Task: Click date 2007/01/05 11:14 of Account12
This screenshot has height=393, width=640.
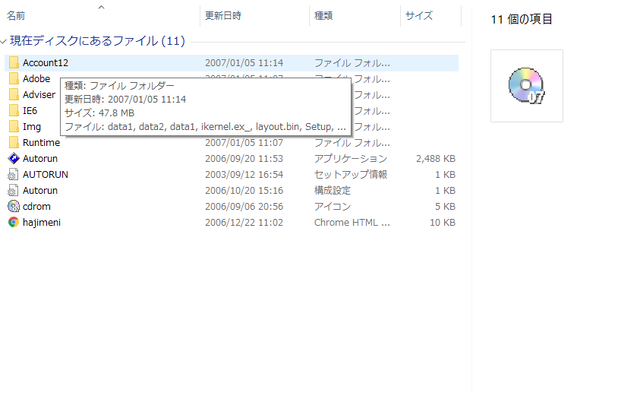Action: 244,63
